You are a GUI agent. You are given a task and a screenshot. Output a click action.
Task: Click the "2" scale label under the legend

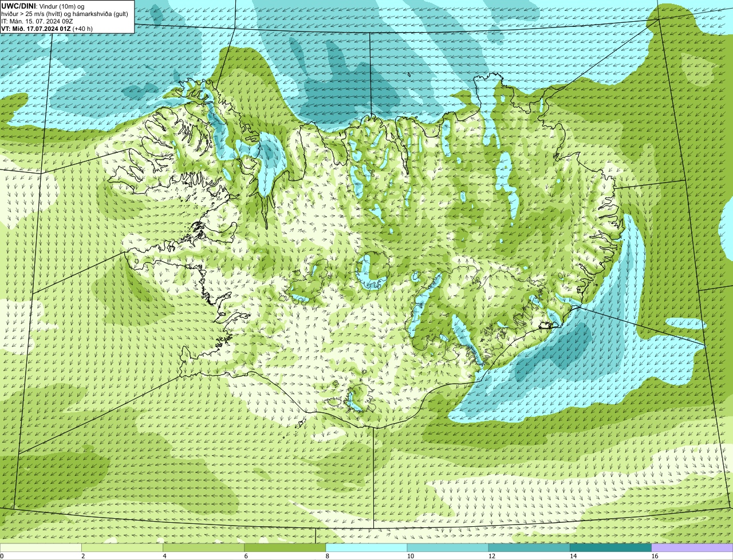coord(83,556)
